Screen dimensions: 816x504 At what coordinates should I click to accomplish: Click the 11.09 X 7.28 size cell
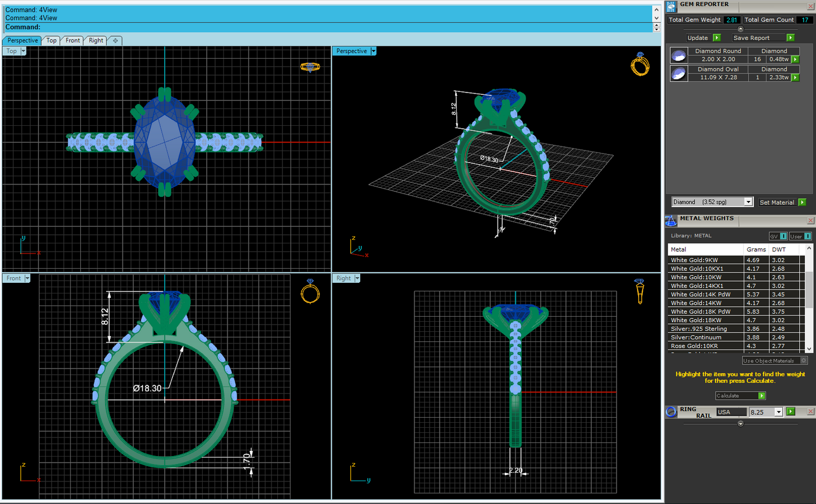(718, 77)
